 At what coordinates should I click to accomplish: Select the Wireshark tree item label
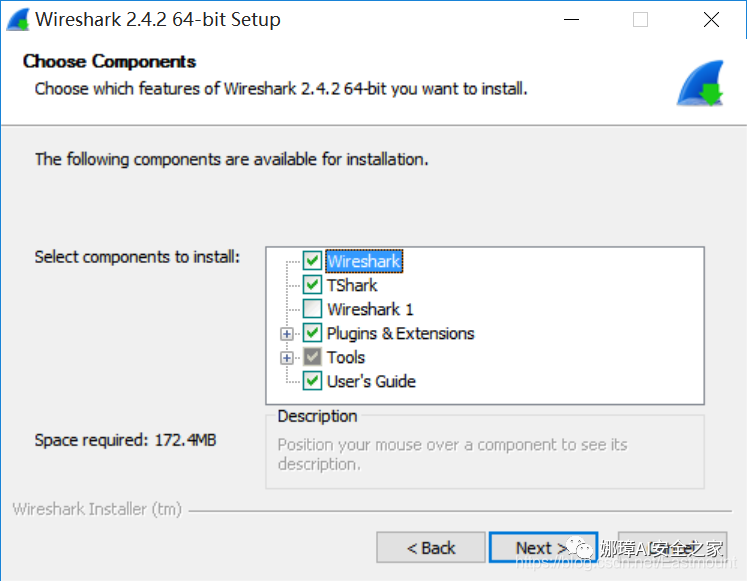364,261
